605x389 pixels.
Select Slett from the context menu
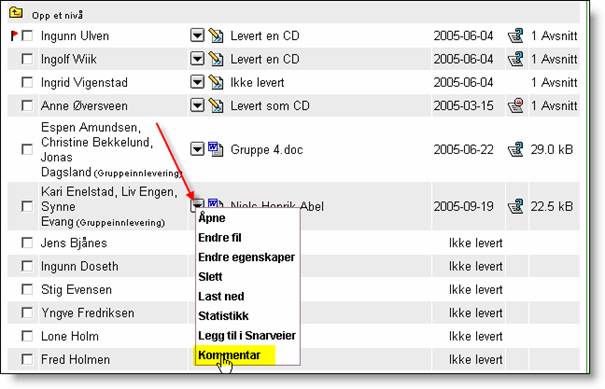[210, 277]
